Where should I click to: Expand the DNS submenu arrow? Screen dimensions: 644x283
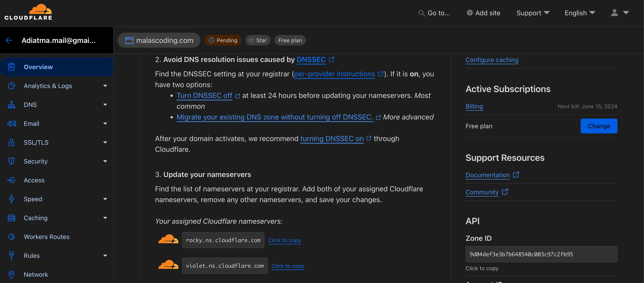pos(105,105)
